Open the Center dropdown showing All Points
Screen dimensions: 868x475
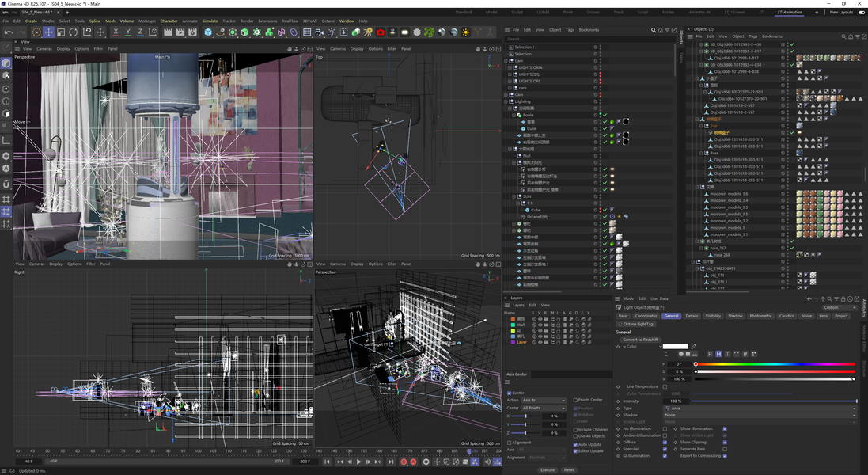[x=544, y=408]
